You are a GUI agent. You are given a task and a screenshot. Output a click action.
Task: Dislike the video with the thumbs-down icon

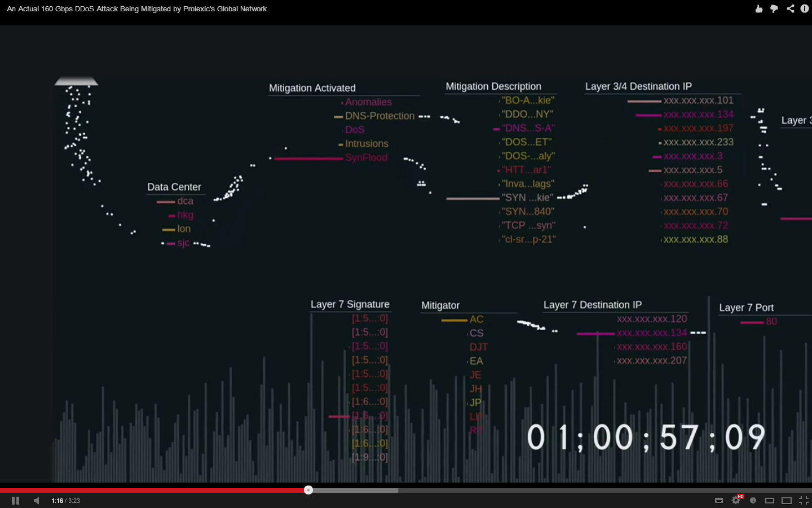(774, 8)
